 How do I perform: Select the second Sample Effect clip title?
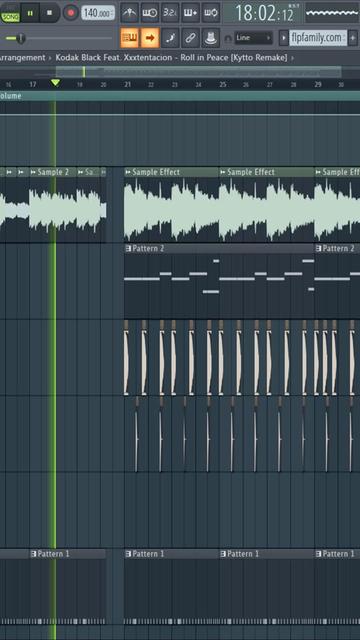251,172
